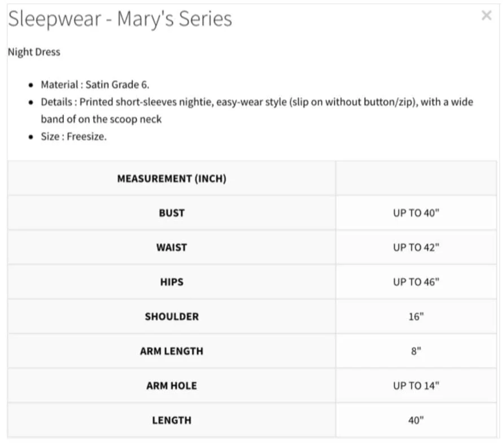
Task: Click the Material Satin Grade 6 bullet
Action: (95, 85)
